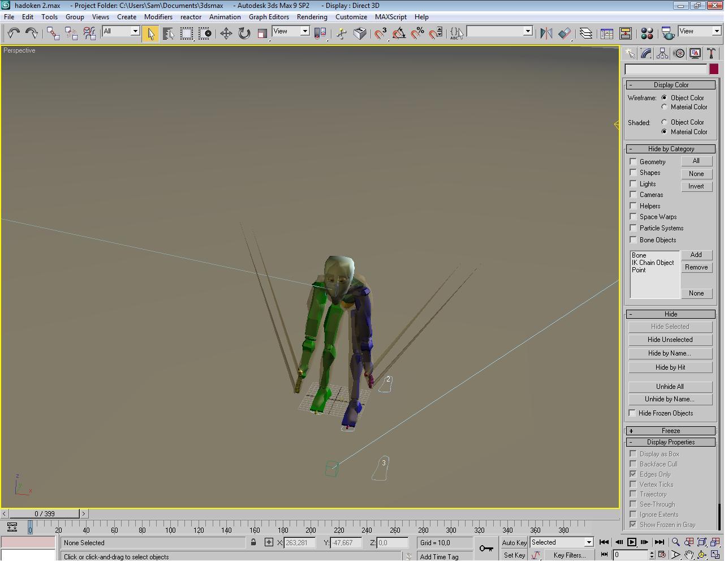Click the Render Scene teapot icon
Image resolution: width=728 pixels, height=561 pixels.
pyautogui.click(x=668, y=33)
